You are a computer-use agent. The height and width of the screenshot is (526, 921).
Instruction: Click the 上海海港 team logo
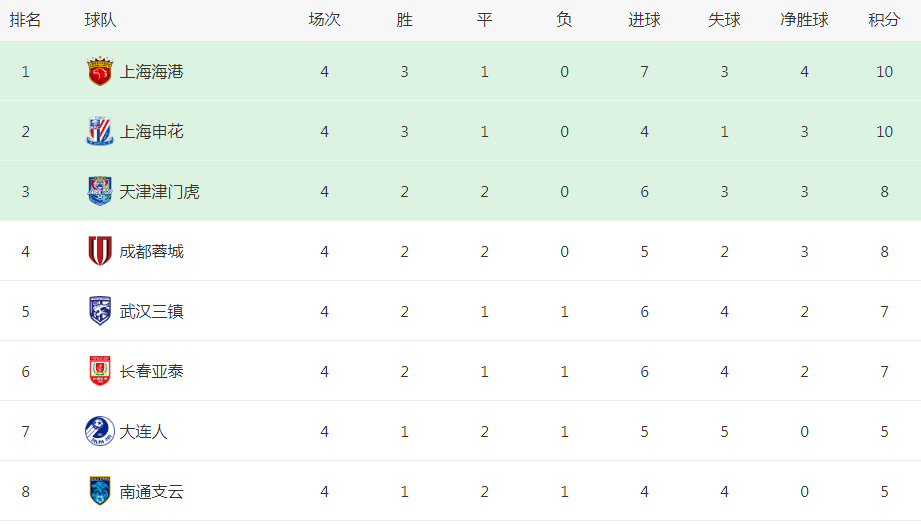pos(99,72)
